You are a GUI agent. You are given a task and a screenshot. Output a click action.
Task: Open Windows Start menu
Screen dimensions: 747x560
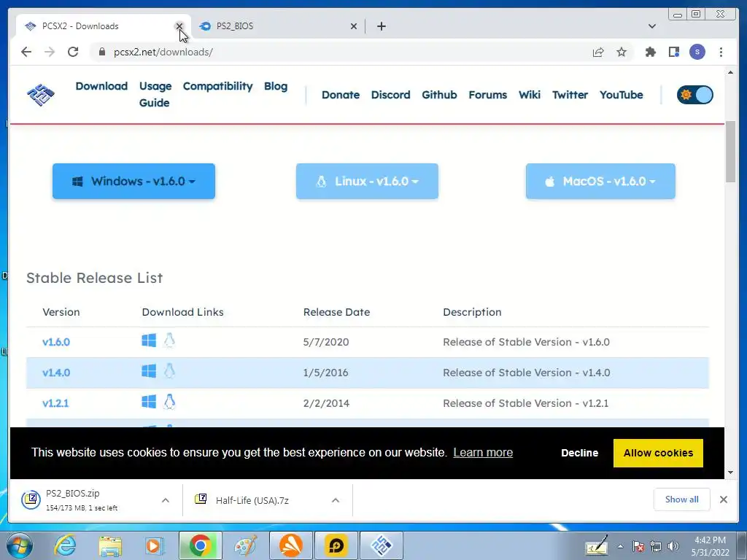[x=18, y=545]
